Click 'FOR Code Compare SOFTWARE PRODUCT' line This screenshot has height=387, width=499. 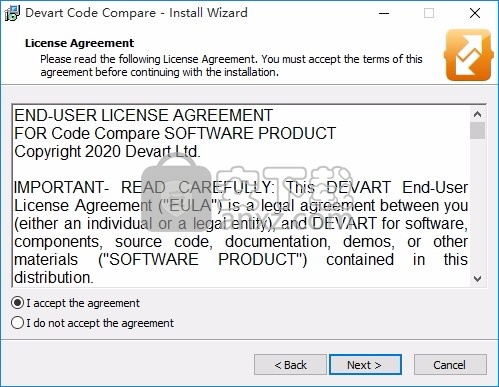pos(175,133)
